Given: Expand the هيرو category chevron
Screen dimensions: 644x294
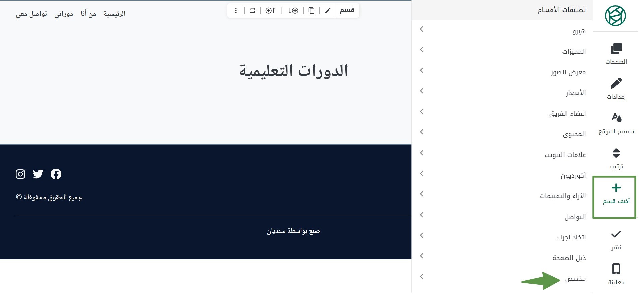Looking at the screenshot, I should pyautogui.click(x=422, y=29).
